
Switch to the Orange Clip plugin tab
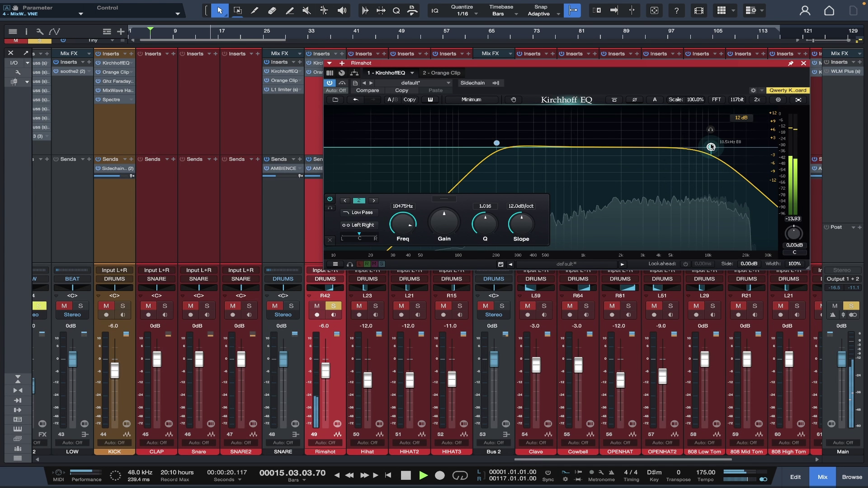coord(441,73)
